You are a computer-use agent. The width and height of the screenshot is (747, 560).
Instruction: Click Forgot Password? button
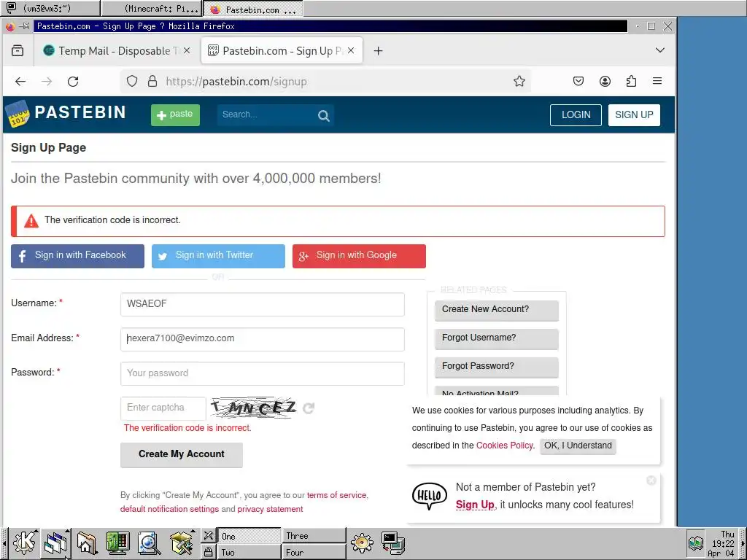(x=496, y=367)
